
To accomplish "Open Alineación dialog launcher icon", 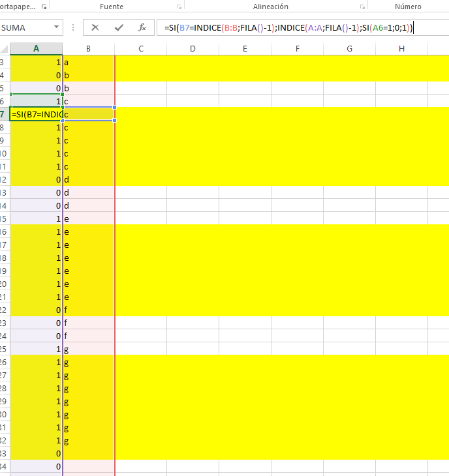I will tap(362, 7).
